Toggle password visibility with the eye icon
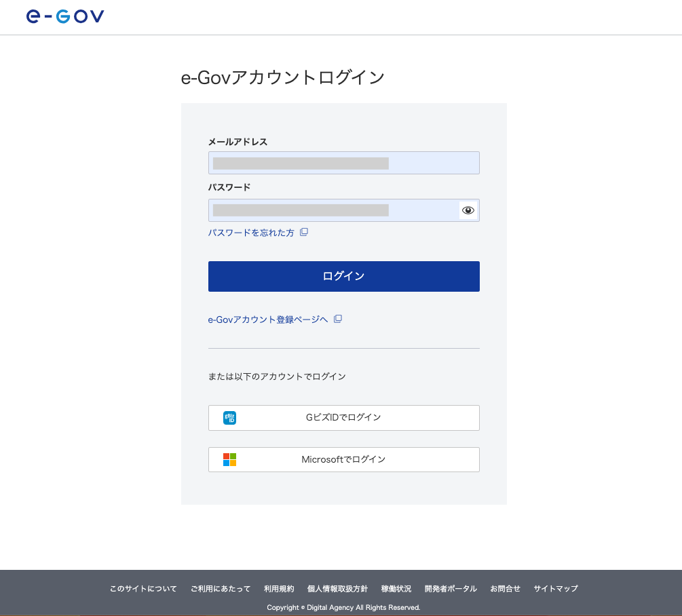The image size is (682, 616). (x=468, y=210)
